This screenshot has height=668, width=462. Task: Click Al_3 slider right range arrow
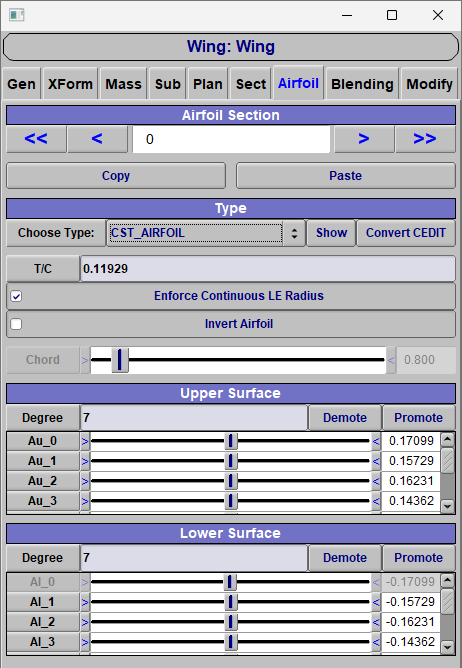click(376, 642)
